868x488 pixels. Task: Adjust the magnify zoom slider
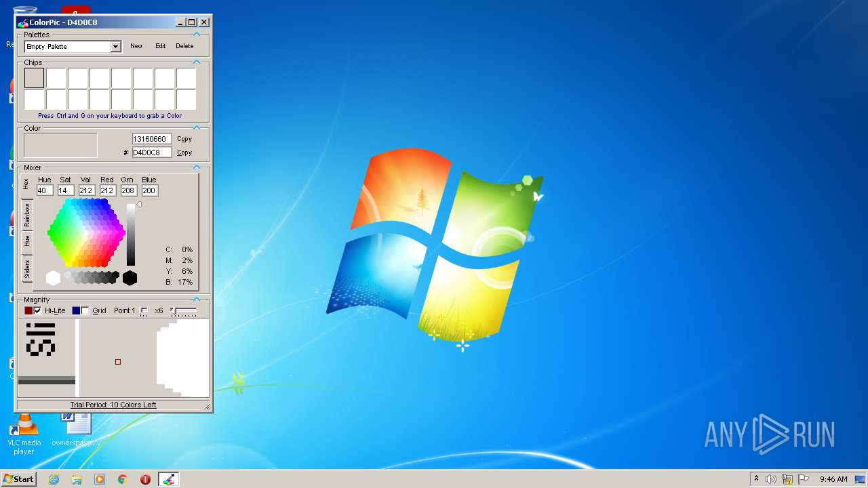click(x=184, y=310)
